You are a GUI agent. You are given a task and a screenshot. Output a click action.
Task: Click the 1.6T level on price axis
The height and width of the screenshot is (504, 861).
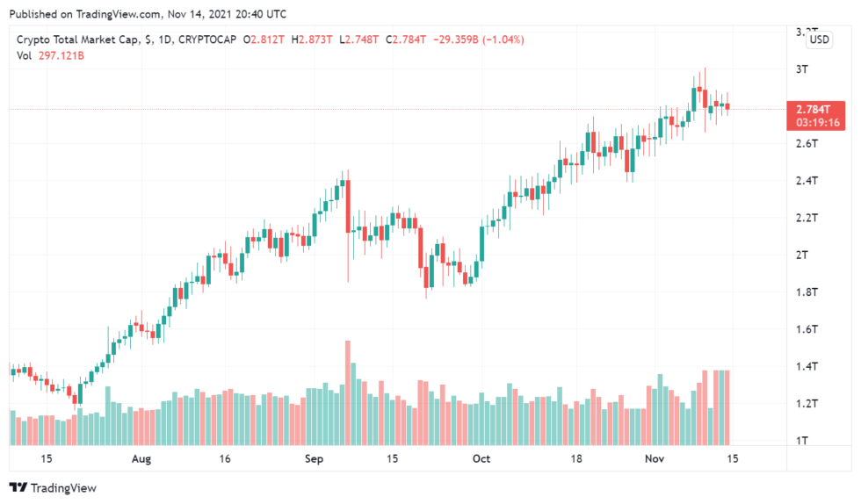tap(806, 329)
